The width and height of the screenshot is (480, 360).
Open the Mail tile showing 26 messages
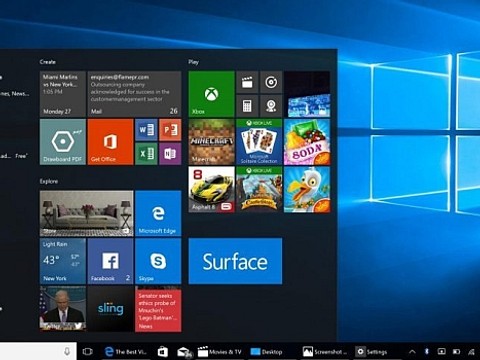tap(134, 94)
